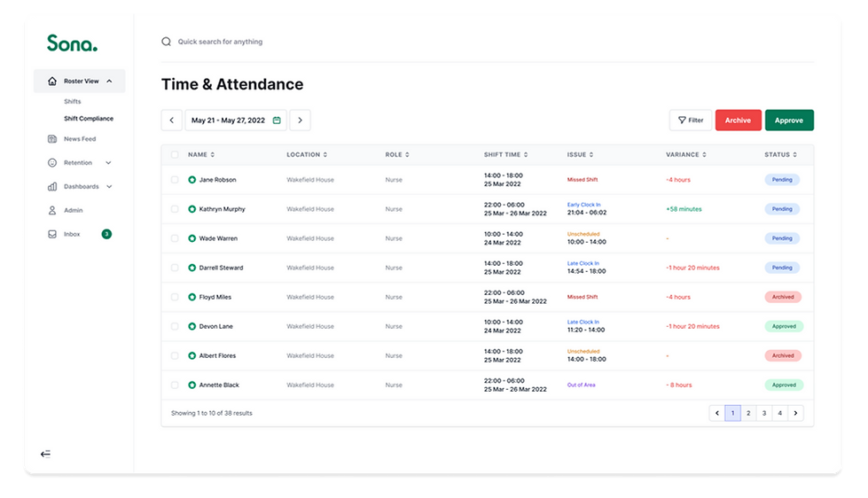Open the Inbox tray icon
Screen dimensions: 868x498
pyautogui.click(x=52, y=234)
